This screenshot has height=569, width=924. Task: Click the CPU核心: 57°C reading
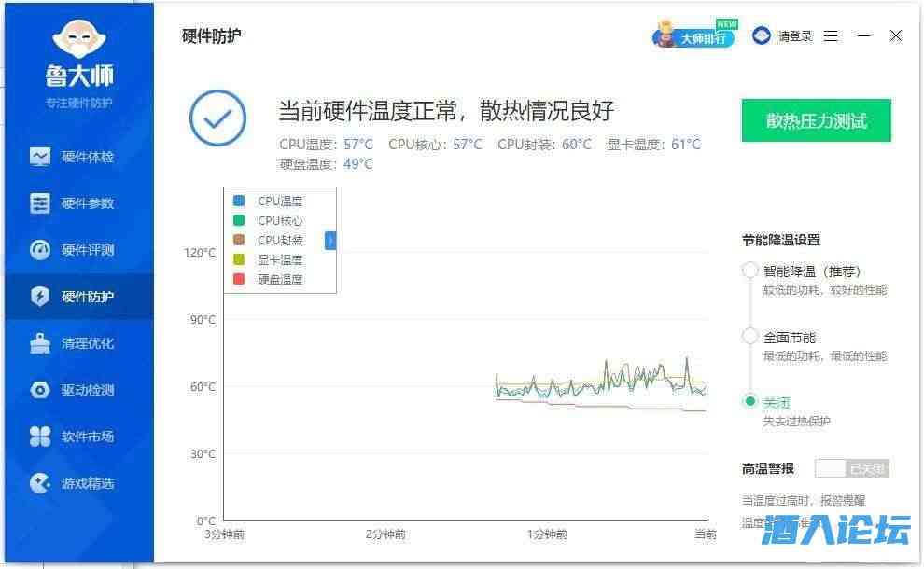[x=435, y=145]
